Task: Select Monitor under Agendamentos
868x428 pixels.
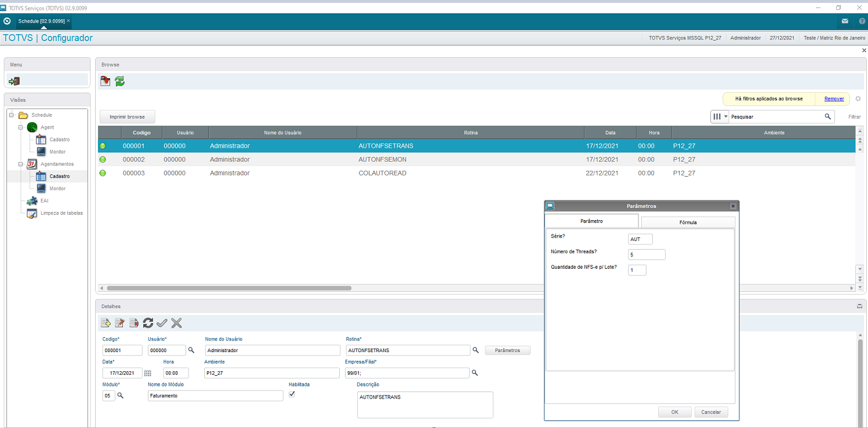Action: click(x=57, y=188)
